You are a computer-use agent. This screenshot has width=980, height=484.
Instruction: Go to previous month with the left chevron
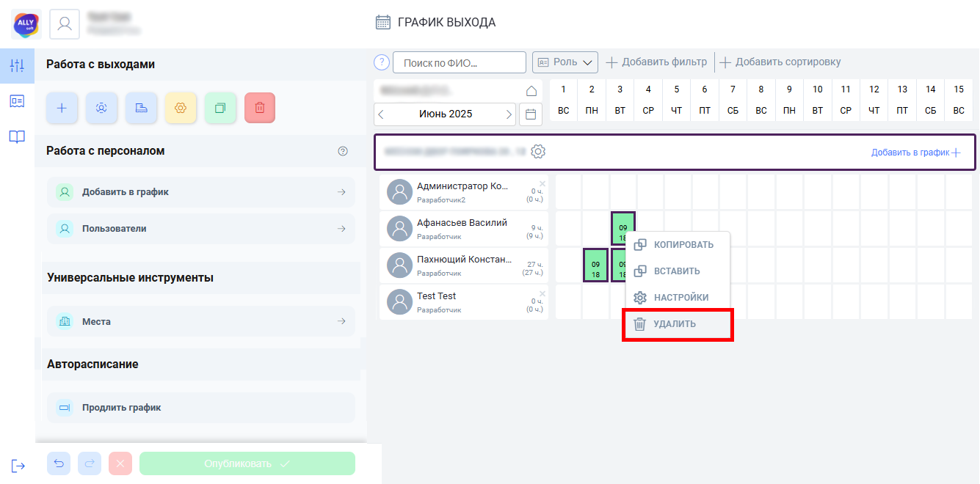[x=382, y=114]
